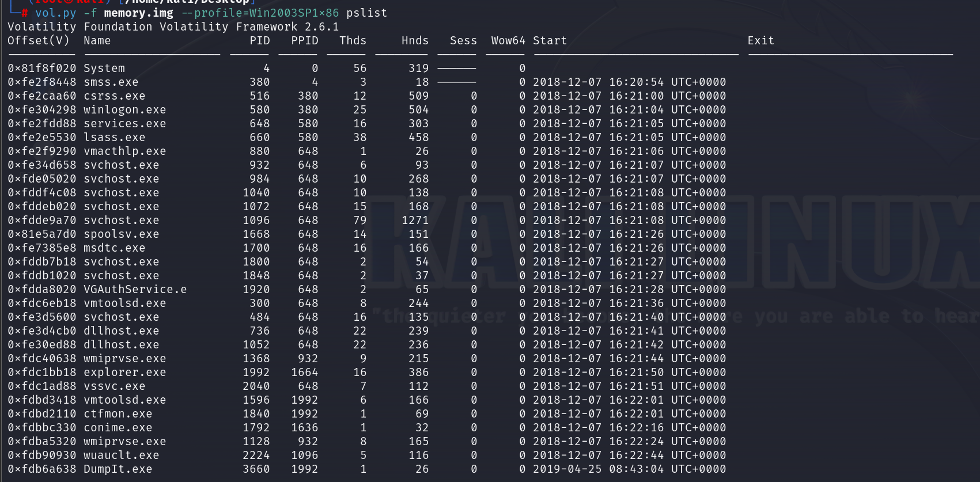Click the smss.exe process name
980x482 pixels.
click(x=111, y=82)
